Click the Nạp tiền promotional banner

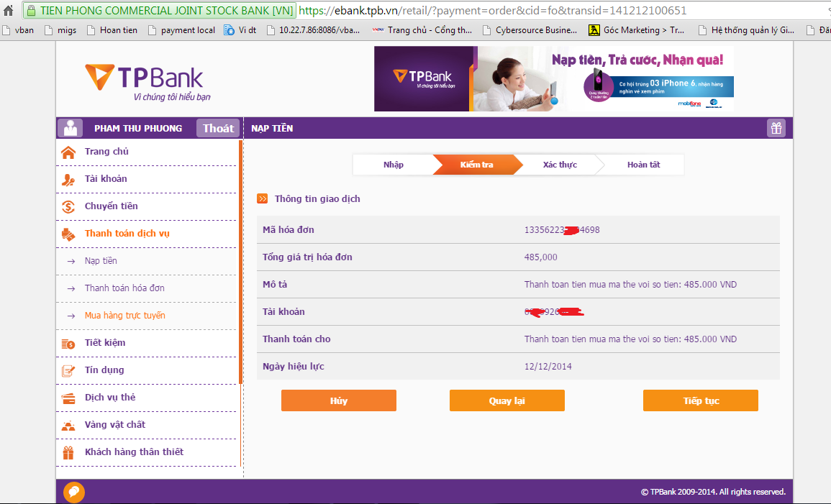pos(554,79)
